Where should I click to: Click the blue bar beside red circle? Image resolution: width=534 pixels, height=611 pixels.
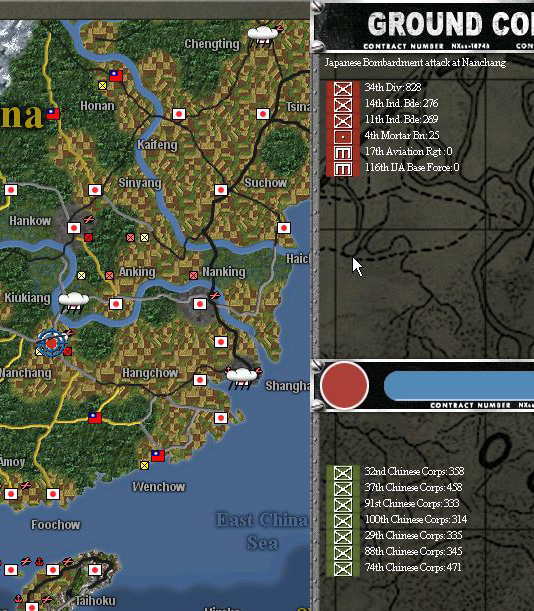pyautogui.click(x=459, y=385)
